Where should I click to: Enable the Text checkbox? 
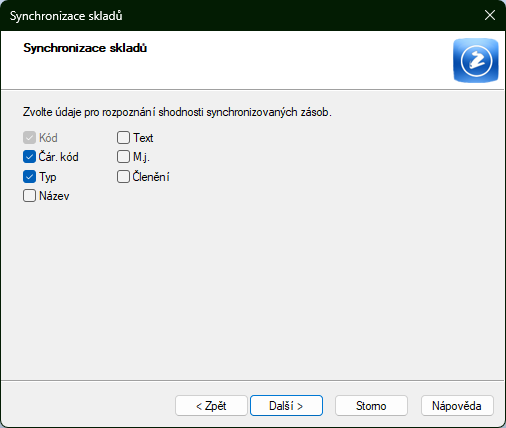(x=123, y=137)
